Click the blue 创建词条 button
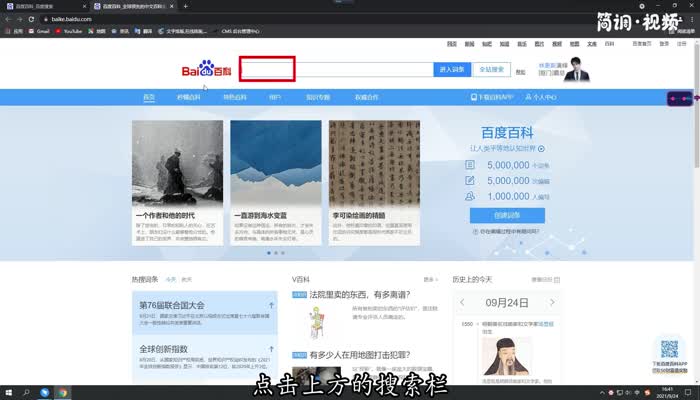 tap(508, 215)
